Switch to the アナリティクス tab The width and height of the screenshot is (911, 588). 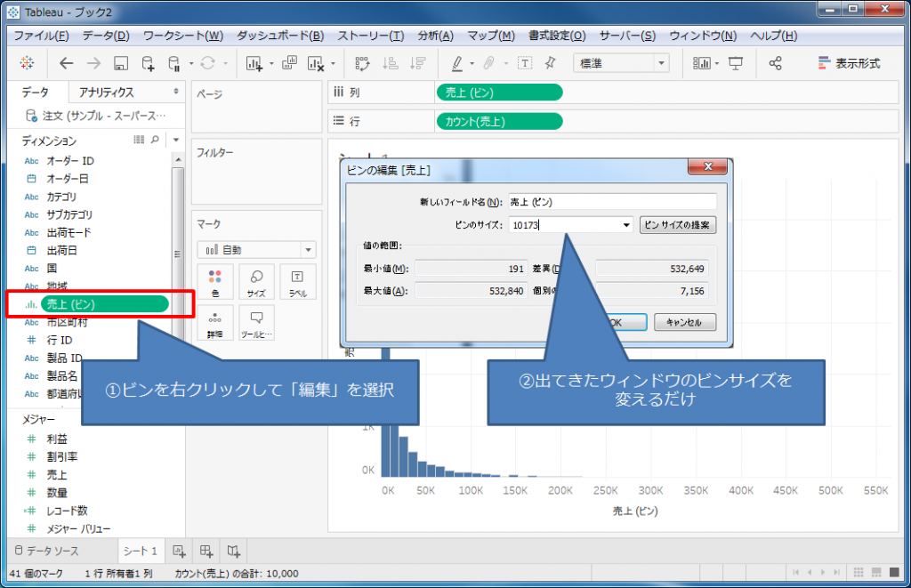(107, 93)
